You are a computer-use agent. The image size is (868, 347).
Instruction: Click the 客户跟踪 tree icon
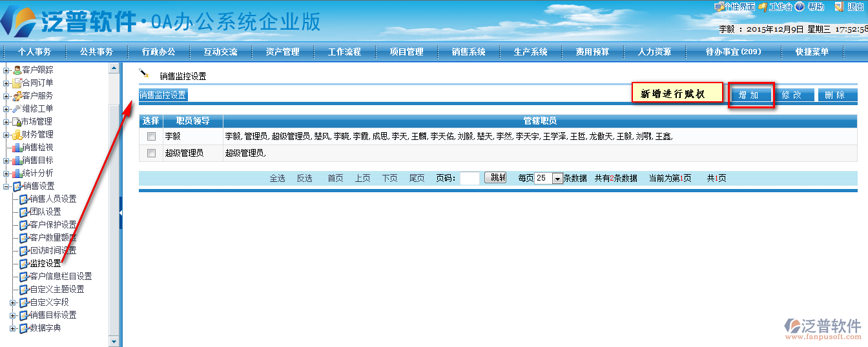point(17,70)
